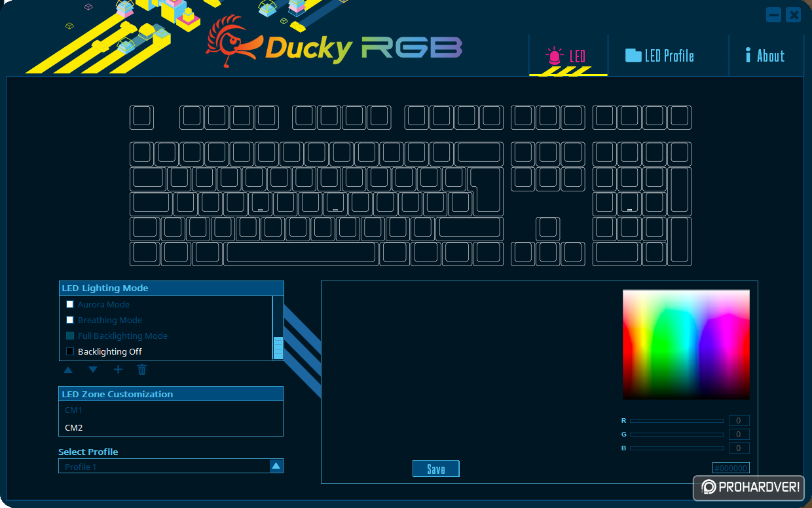Click the R red slider track
Image resolution: width=812 pixels, height=508 pixels.
(x=676, y=421)
